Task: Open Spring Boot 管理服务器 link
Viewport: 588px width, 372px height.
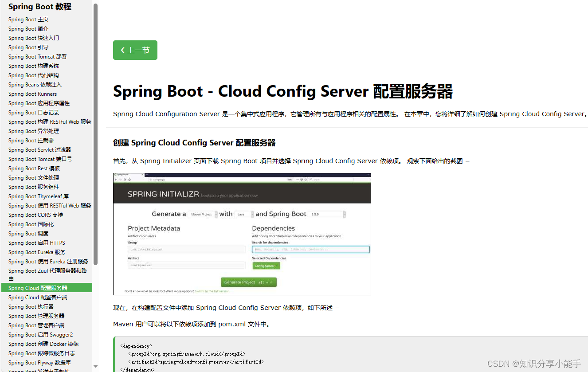Action: click(x=36, y=316)
